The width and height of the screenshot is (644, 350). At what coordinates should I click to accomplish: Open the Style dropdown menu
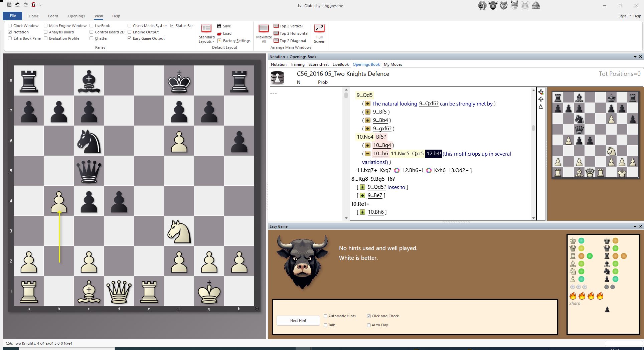point(624,16)
